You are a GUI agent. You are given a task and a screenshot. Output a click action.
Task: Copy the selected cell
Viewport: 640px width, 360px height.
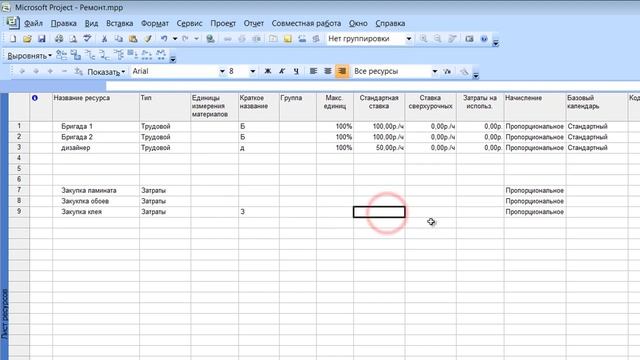coord(118,39)
